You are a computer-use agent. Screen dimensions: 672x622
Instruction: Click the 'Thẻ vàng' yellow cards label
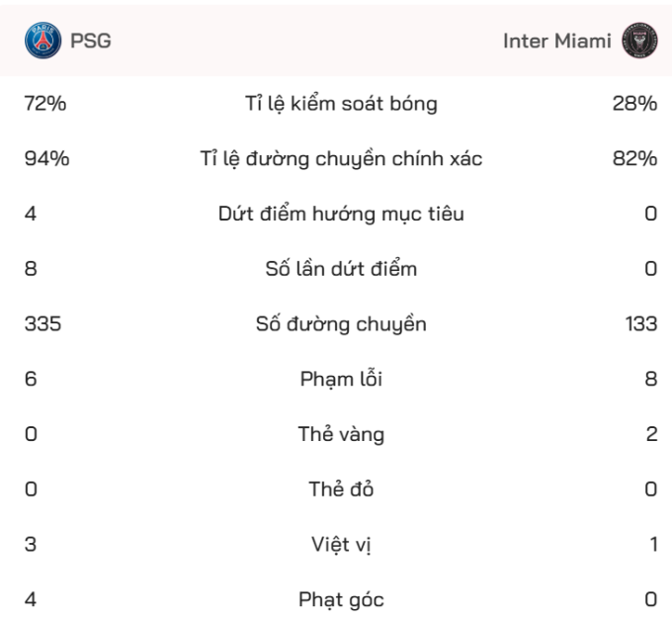(x=341, y=434)
